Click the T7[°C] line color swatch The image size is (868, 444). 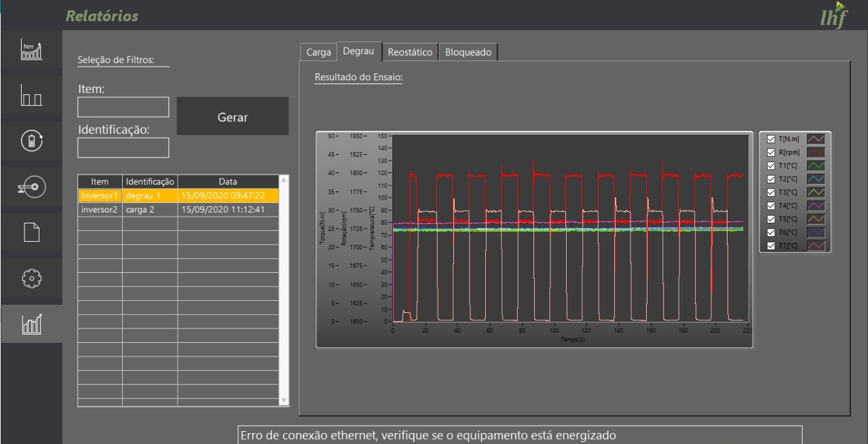coord(816,246)
